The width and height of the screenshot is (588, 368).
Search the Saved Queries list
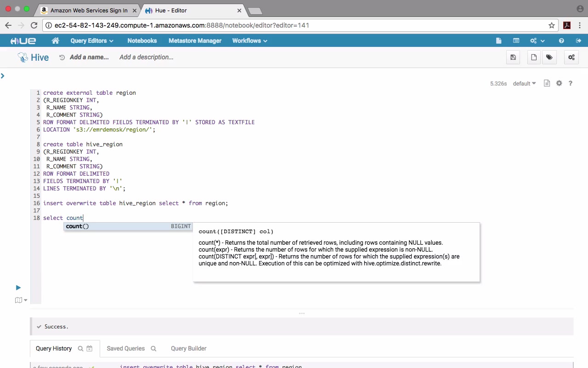pyautogui.click(x=153, y=349)
